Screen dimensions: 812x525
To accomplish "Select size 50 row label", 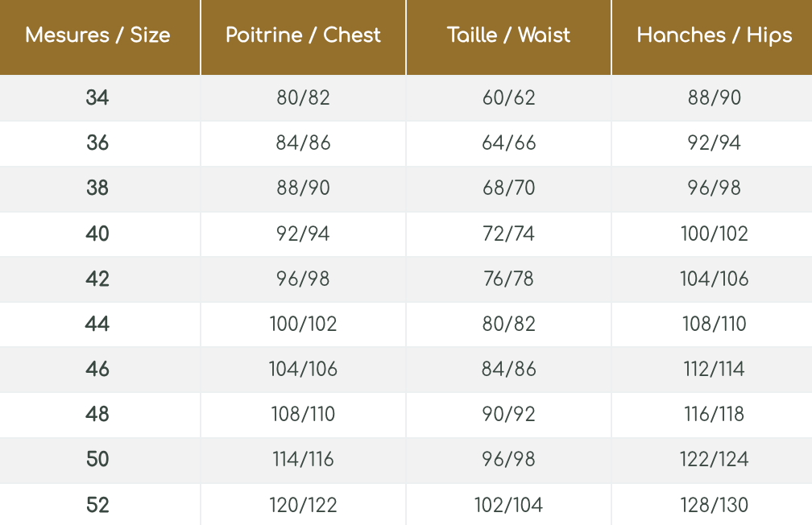I will click(97, 459).
